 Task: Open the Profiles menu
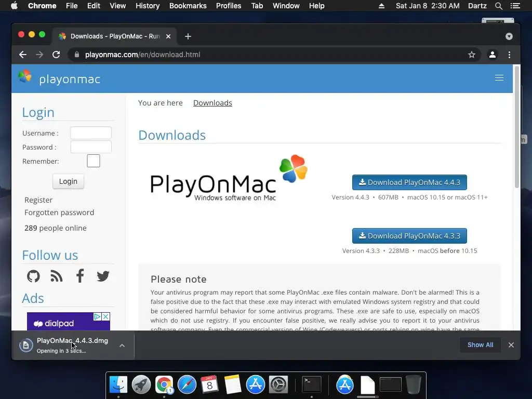pyautogui.click(x=229, y=6)
